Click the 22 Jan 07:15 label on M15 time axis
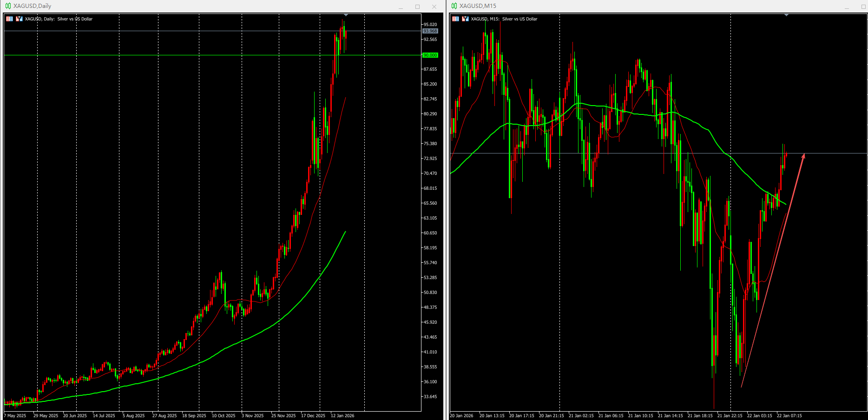Screen dimensions: 868x420 [789, 416]
